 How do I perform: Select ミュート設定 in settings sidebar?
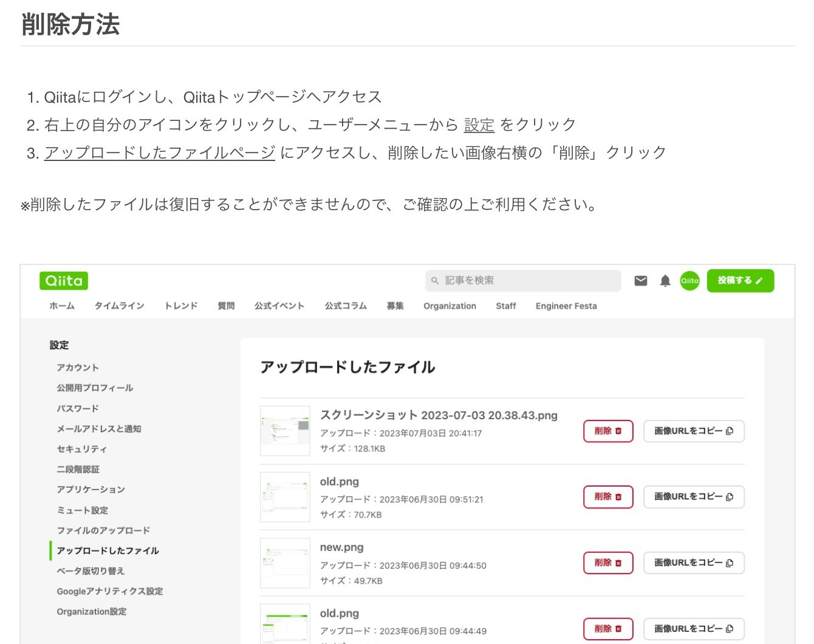pos(83,510)
